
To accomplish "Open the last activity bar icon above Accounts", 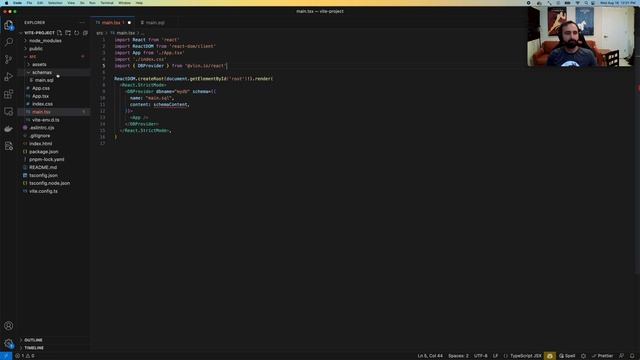I will coord(9,146).
